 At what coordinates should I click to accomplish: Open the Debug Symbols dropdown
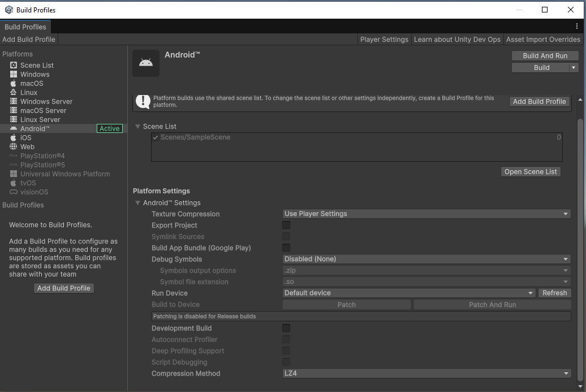(x=426, y=259)
